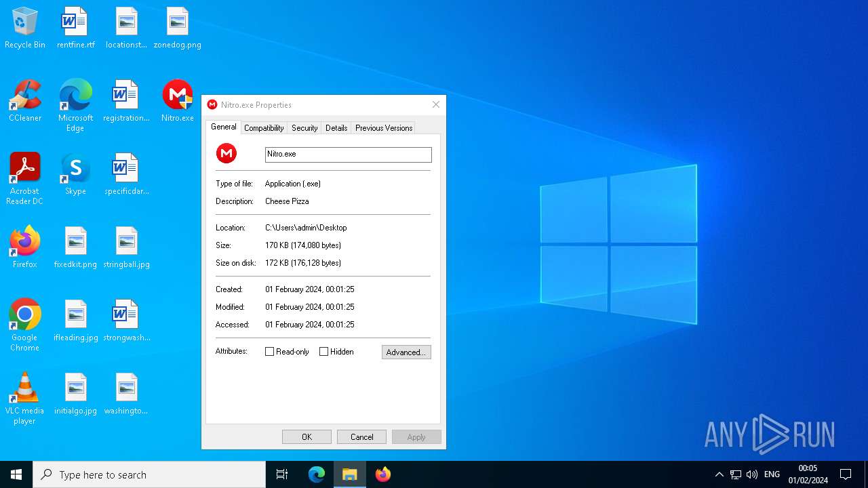
Task: Enable the Hidden attribute checkbox
Action: pyautogui.click(x=323, y=352)
